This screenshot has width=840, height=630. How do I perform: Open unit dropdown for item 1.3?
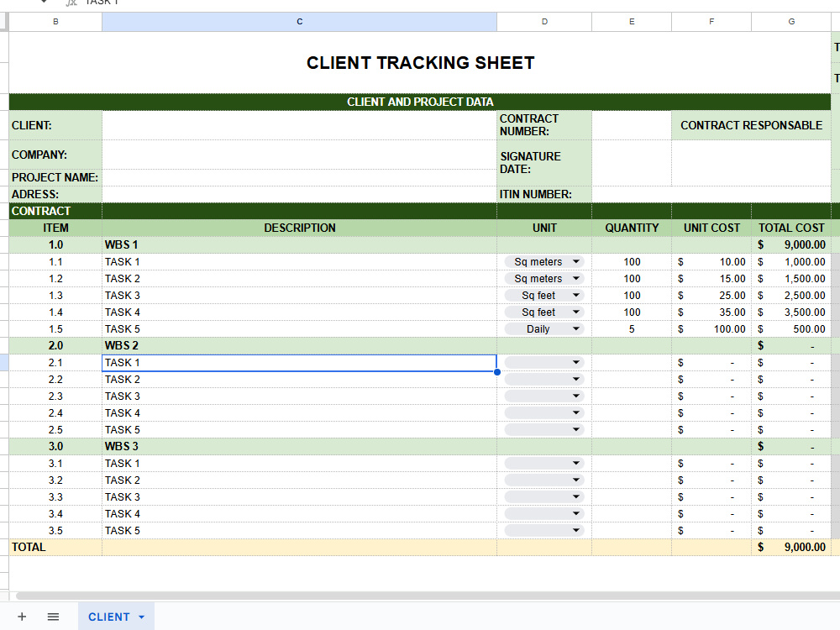[x=576, y=295]
